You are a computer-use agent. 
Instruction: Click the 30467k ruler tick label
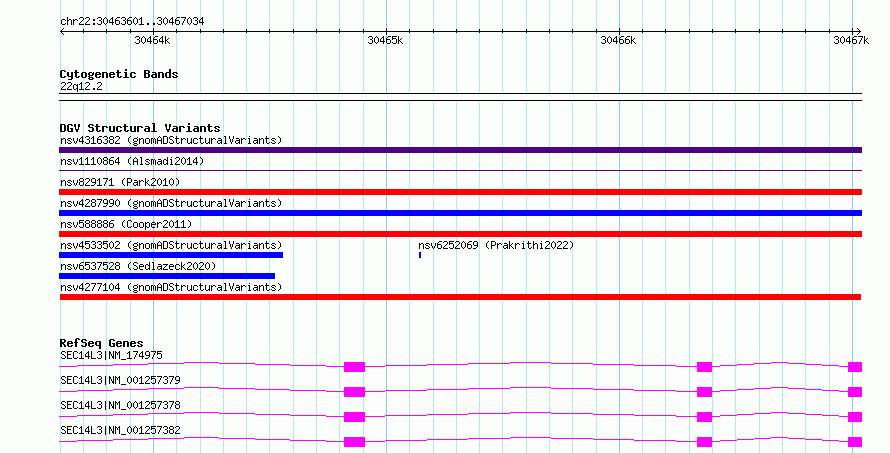click(x=851, y=40)
